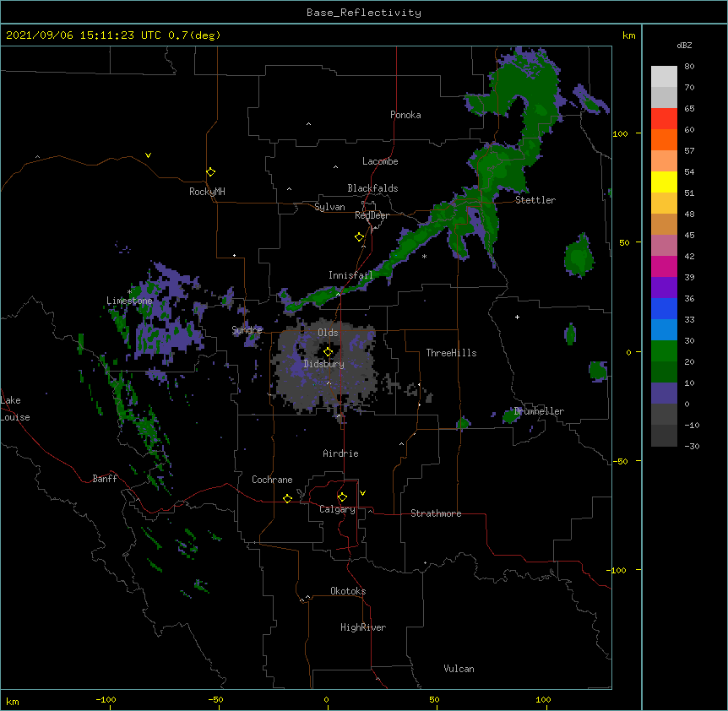Select the purple 36-39 dBZ legend swatch
The height and width of the screenshot is (711, 728).
[664, 288]
